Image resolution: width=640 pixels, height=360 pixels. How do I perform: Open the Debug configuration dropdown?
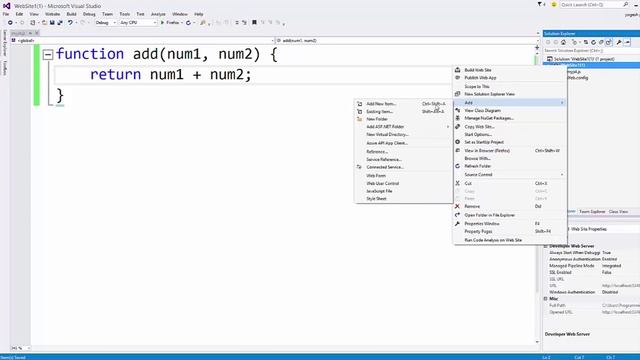coord(105,23)
